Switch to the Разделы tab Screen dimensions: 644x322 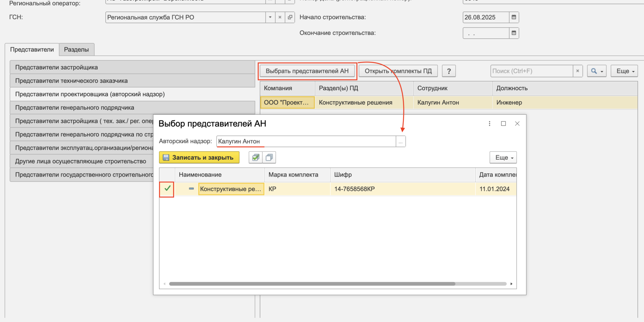click(76, 50)
